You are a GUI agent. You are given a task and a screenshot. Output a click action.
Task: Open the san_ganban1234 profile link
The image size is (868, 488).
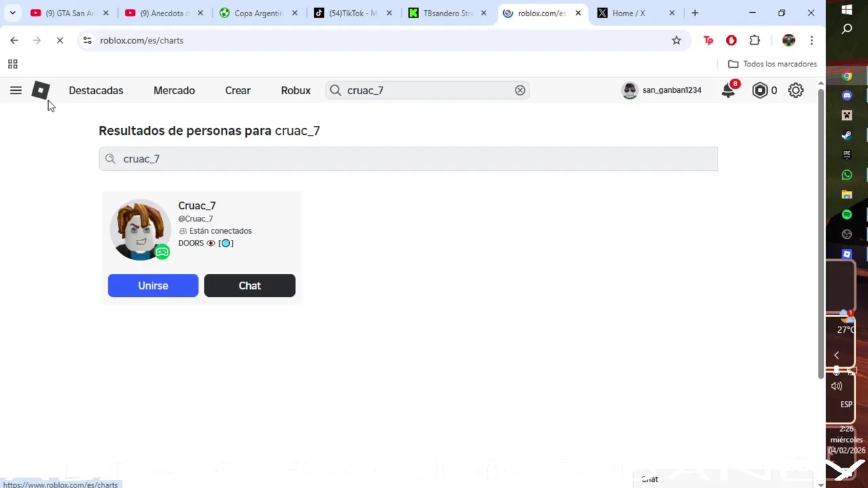click(672, 90)
